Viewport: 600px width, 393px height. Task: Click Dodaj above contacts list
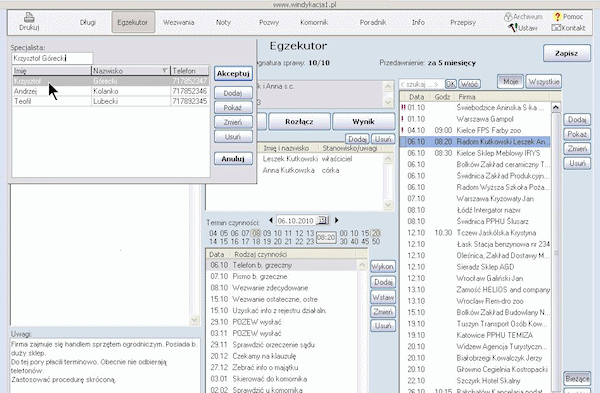coord(357,139)
